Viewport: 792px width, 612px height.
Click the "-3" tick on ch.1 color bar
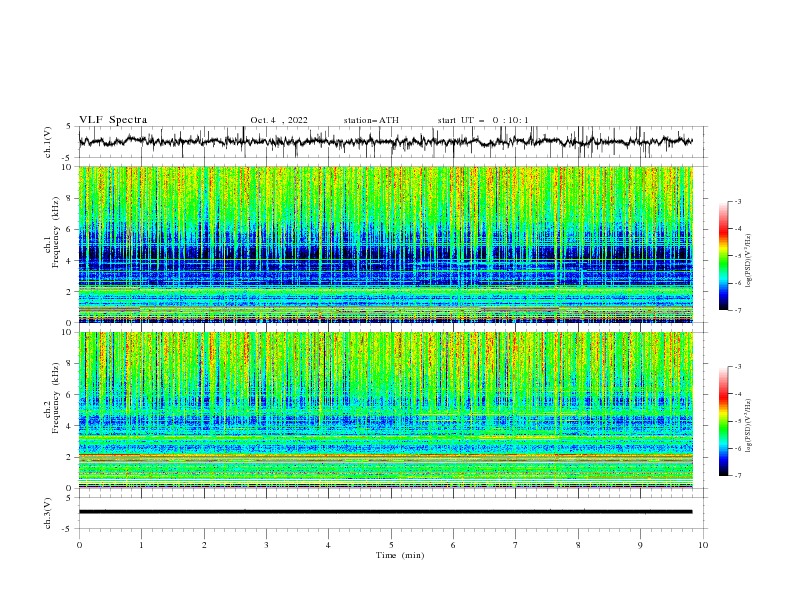point(737,201)
